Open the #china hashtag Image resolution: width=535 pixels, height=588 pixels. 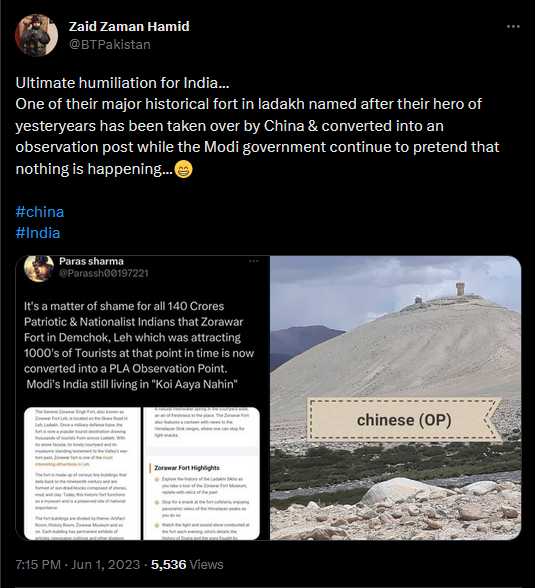(x=40, y=212)
